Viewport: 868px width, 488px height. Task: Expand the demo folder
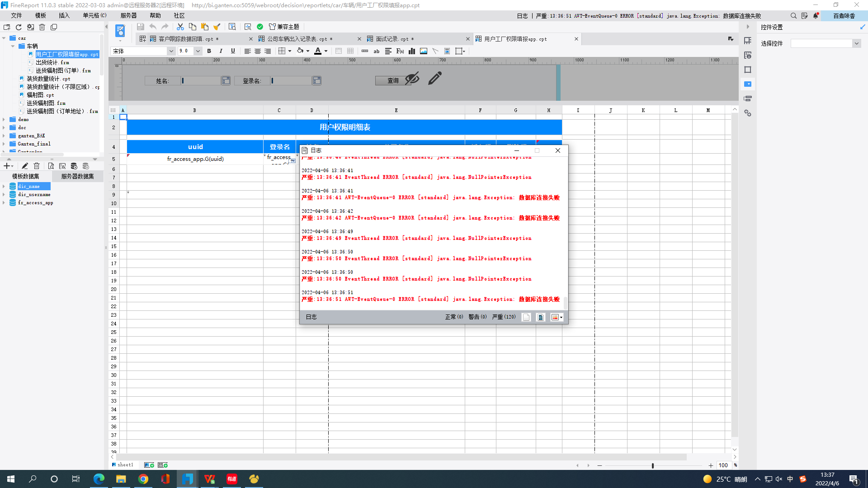point(4,119)
